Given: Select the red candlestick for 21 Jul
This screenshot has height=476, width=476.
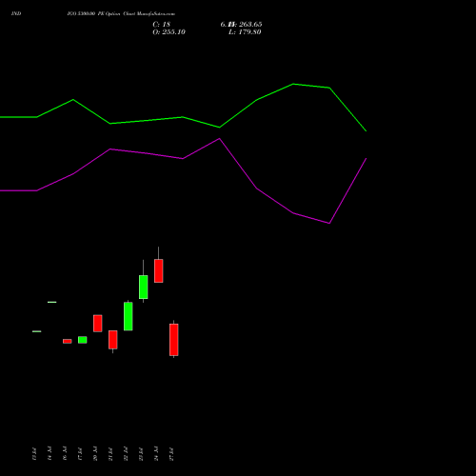Looking at the screenshot, I should coord(113,340).
